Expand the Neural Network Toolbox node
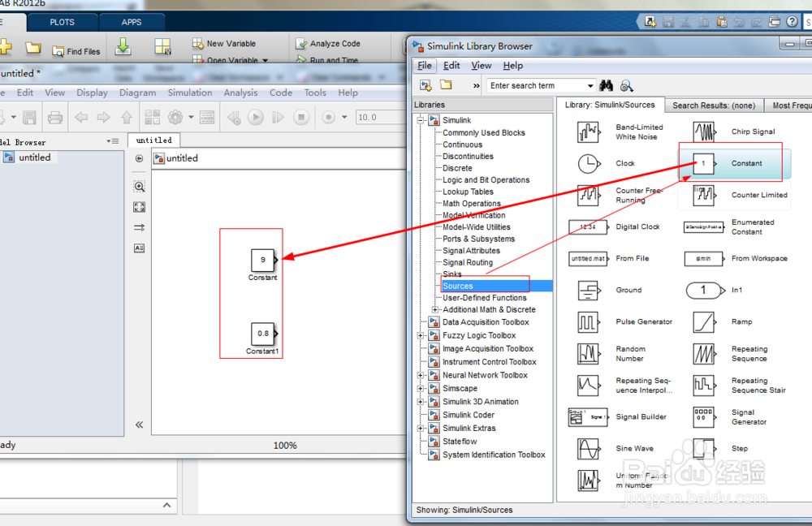812x526 pixels. 421,375
